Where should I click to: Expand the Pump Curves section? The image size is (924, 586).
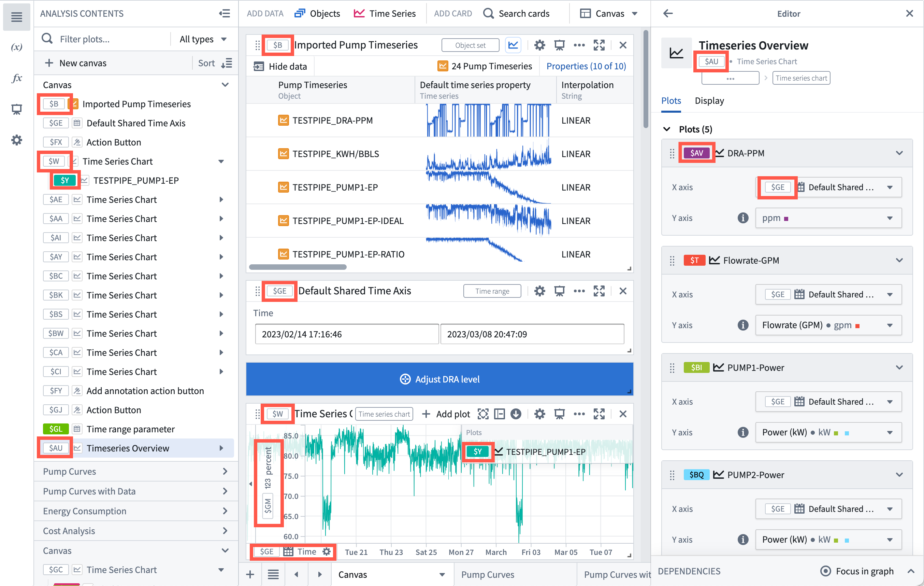(x=135, y=471)
